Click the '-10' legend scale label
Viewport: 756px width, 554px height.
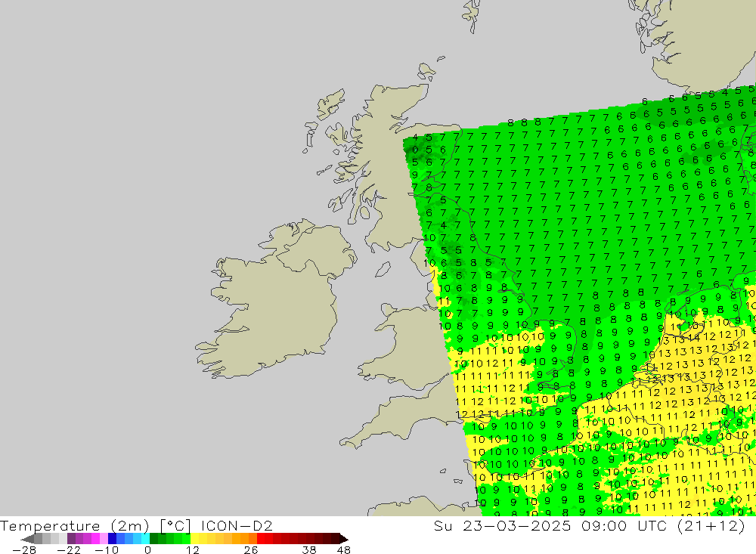click(107, 549)
